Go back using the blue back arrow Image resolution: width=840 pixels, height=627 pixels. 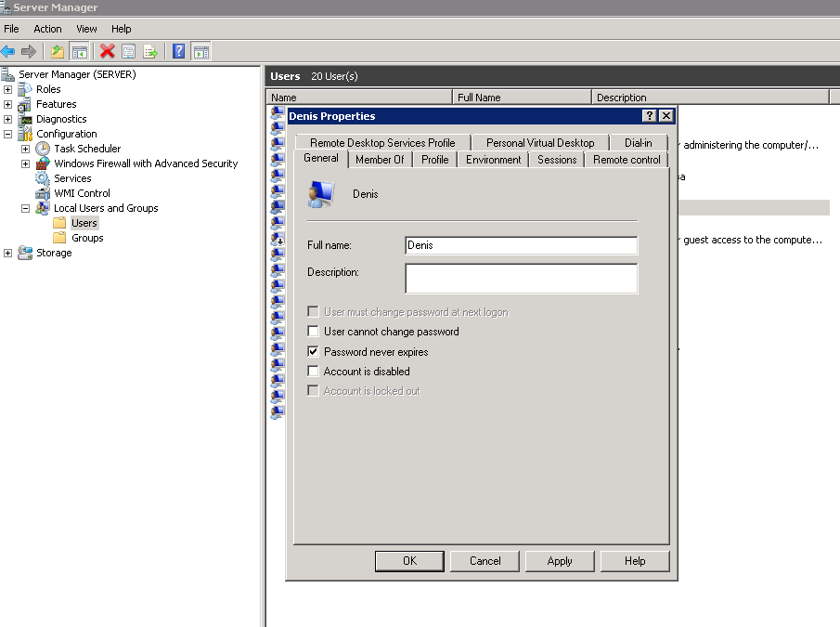(8, 51)
